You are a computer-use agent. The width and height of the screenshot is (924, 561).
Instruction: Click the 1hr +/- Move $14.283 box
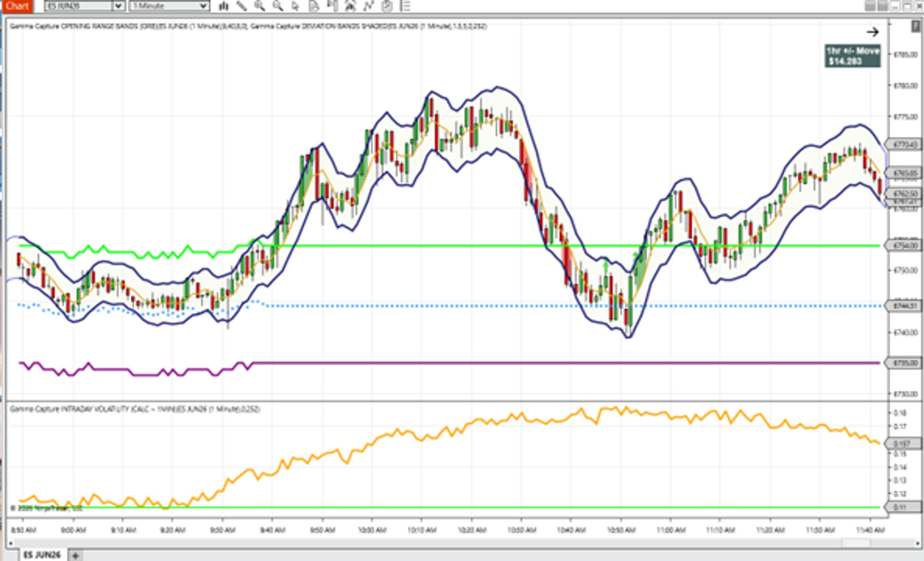coord(852,56)
